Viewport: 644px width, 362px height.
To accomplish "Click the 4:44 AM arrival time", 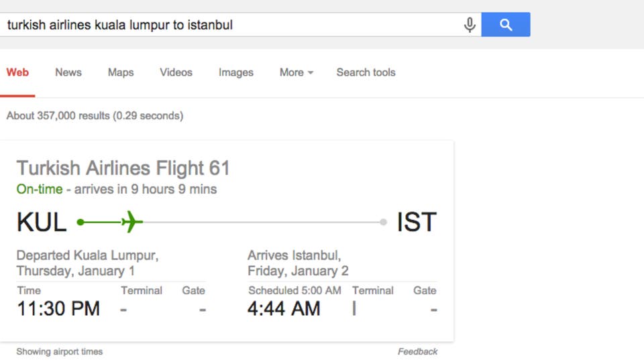I will [284, 308].
